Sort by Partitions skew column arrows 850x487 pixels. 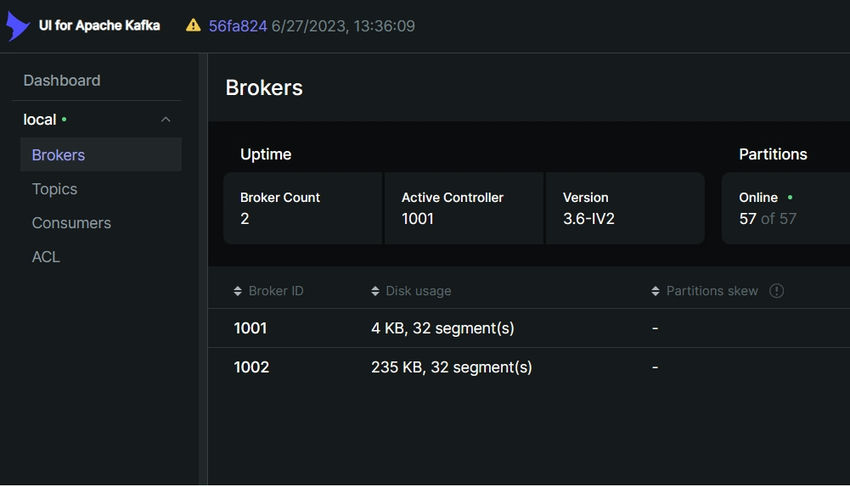(655, 291)
